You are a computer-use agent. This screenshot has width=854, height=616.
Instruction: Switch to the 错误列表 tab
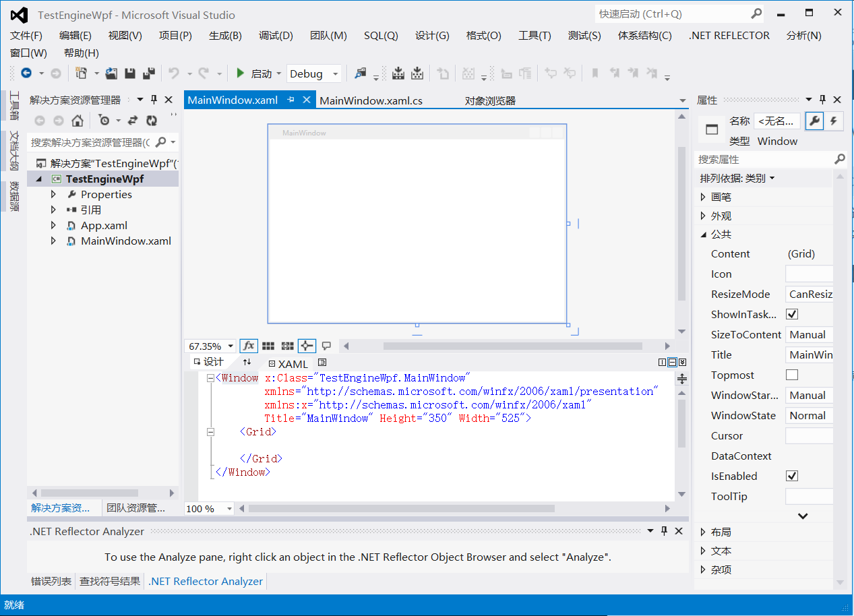tap(51, 581)
